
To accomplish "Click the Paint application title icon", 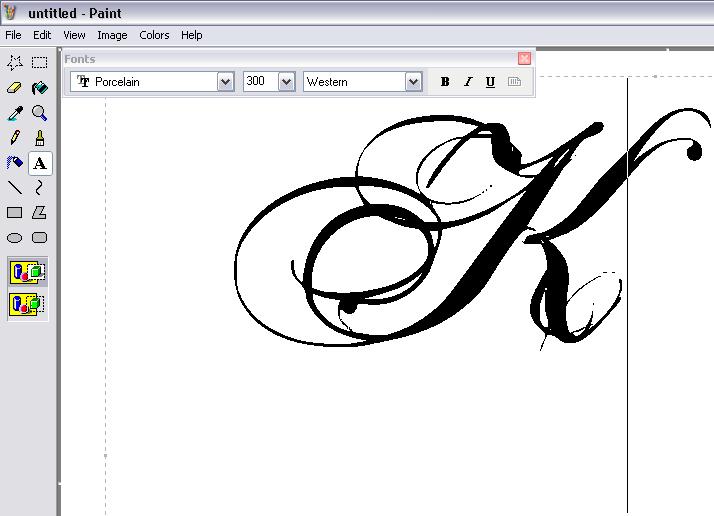I will point(10,12).
